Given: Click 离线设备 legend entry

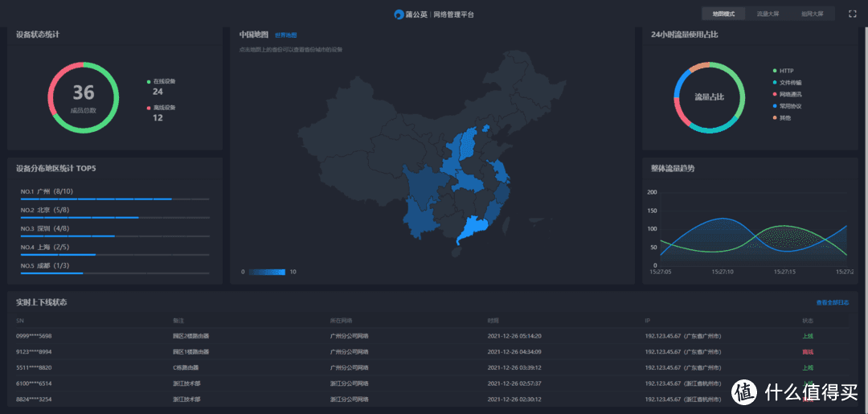Looking at the screenshot, I should click(161, 108).
